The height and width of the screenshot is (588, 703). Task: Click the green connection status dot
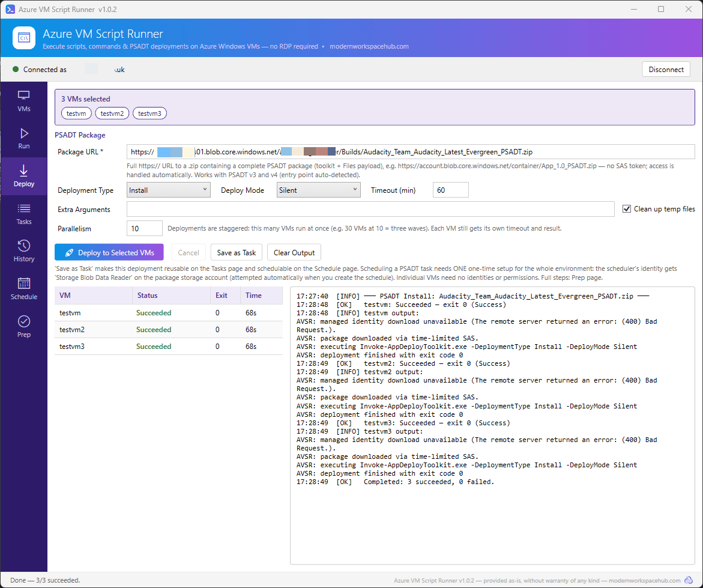(x=15, y=69)
